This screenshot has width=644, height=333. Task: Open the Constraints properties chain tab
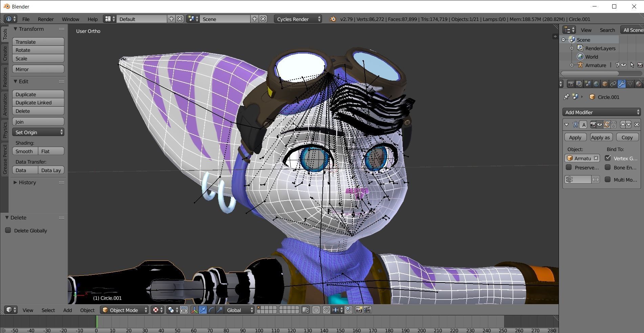pos(613,84)
